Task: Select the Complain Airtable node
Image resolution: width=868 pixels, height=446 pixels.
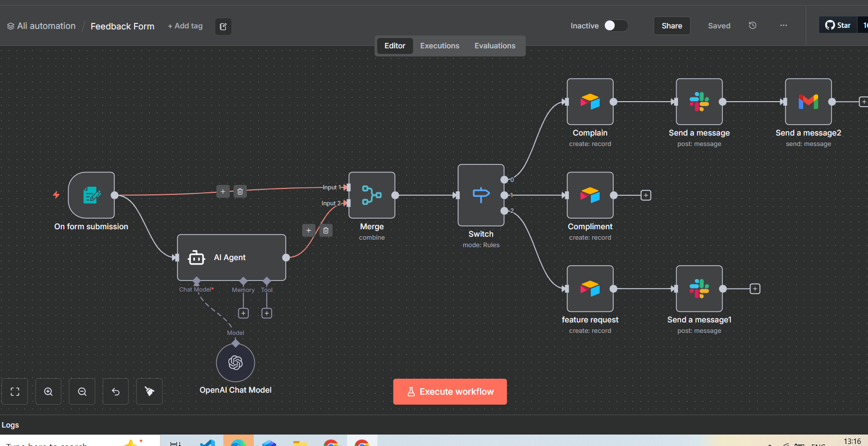Action: tap(590, 102)
